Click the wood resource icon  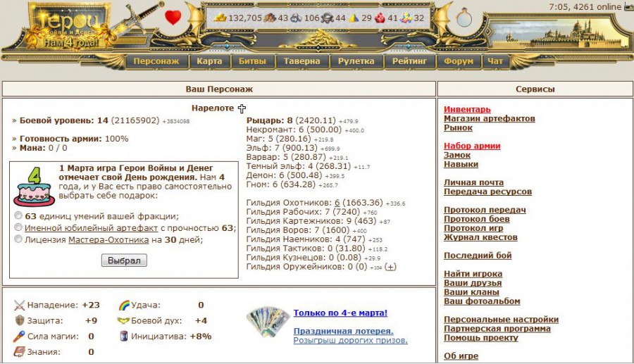[x=270, y=18]
